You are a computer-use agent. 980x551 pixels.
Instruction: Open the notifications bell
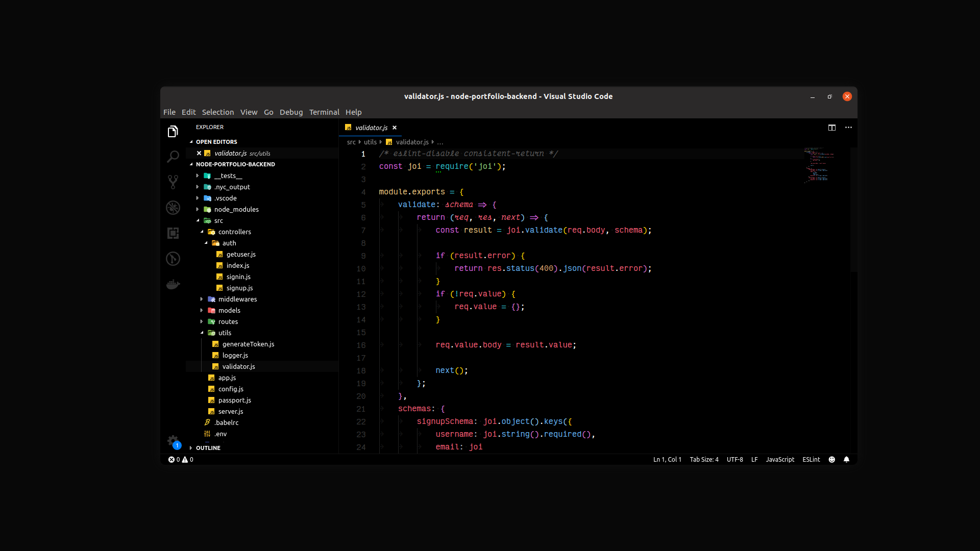point(847,459)
